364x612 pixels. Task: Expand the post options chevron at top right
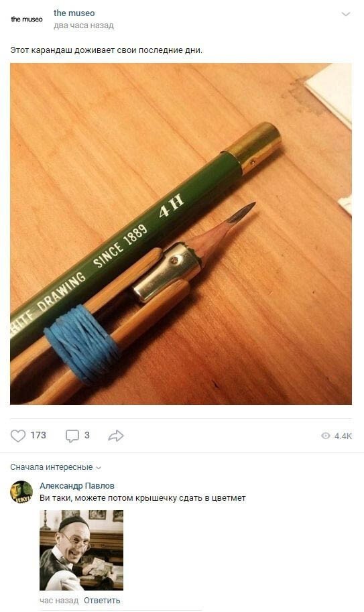346,15
